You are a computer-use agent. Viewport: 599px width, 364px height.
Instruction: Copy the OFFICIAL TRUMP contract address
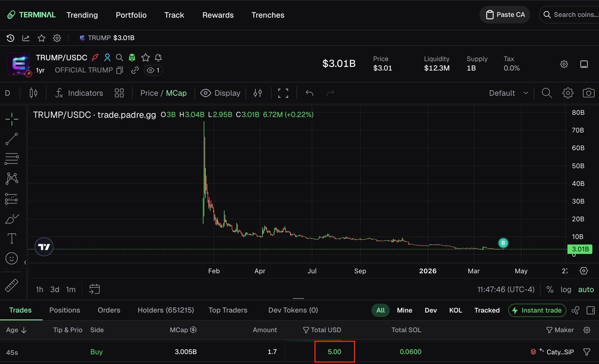(x=120, y=70)
